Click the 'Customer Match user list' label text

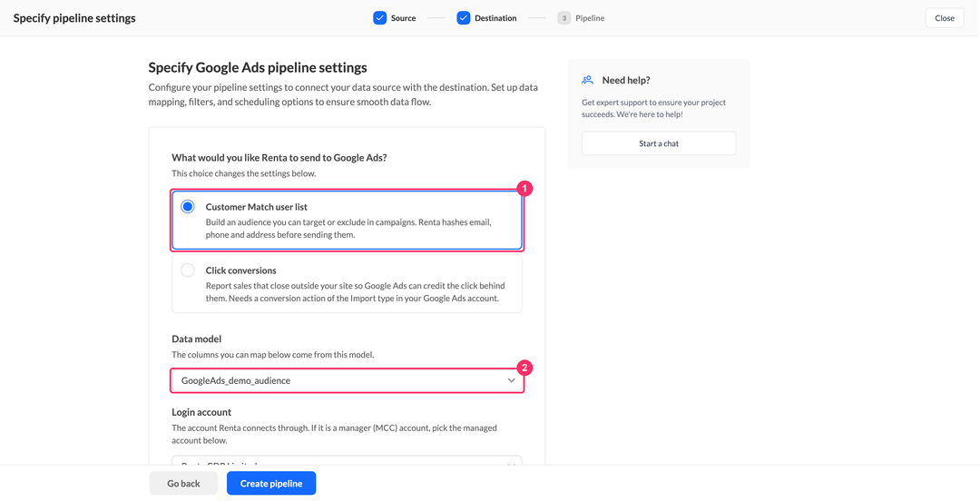(x=256, y=207)
